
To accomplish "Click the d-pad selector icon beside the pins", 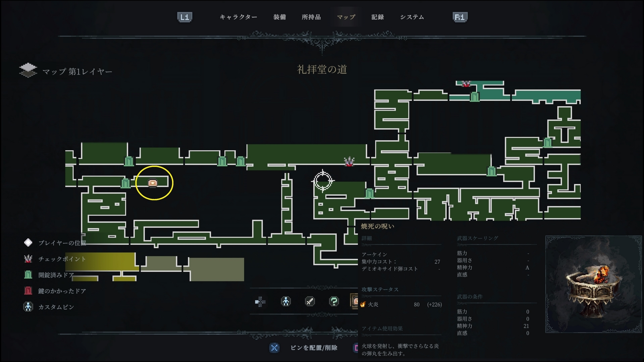I will (x=260, y=302).
